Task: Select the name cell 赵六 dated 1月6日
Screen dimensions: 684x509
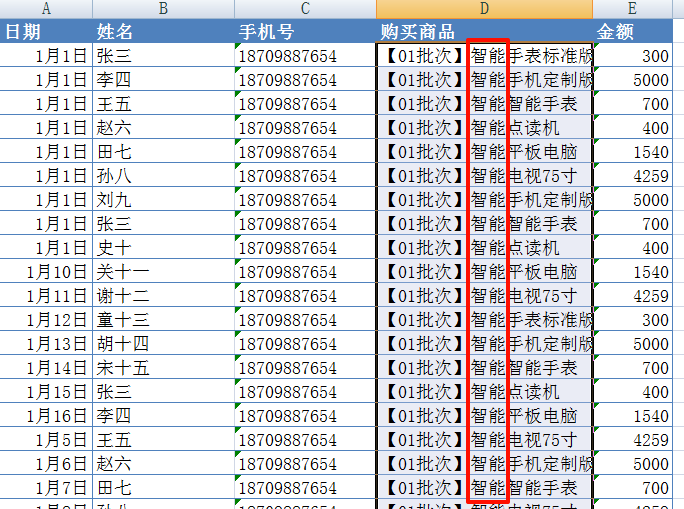Action: coord(163,463)
